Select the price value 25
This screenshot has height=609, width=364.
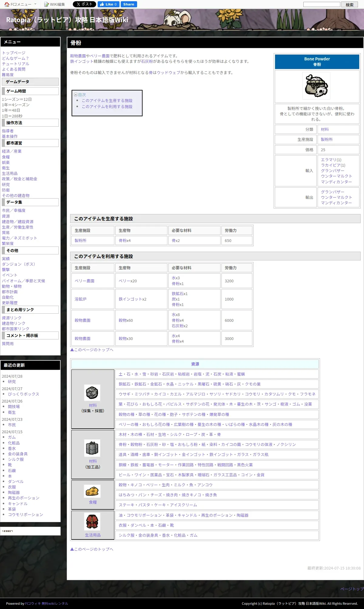pyautogui.click(x=323, y=150)
